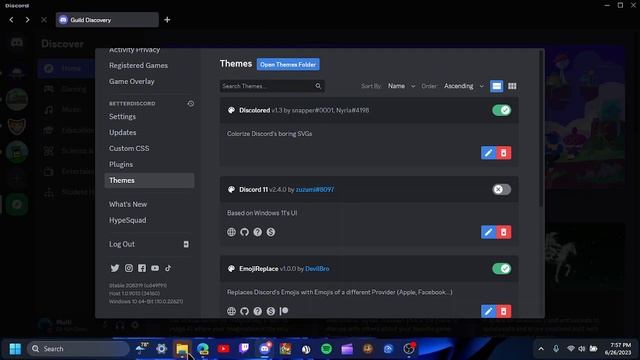Open the BetterDiscord changelog history icon
The image size is (640, 360).
click(191, 104)
